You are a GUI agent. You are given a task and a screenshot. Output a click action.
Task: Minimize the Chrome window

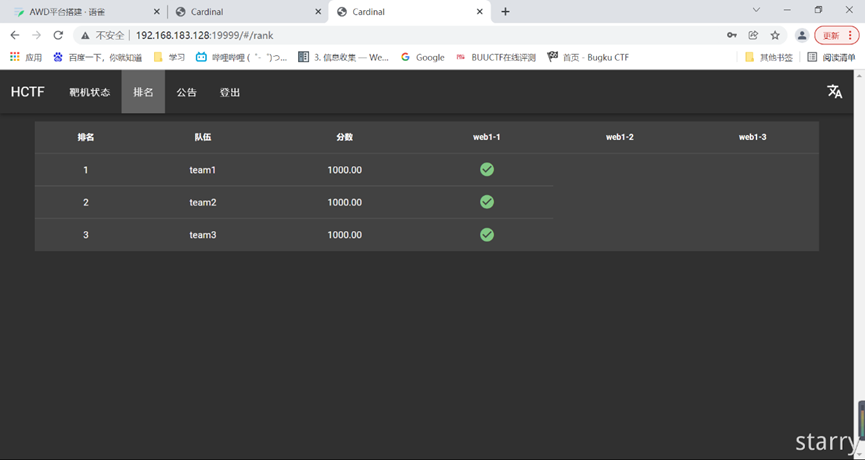[787, 10]
